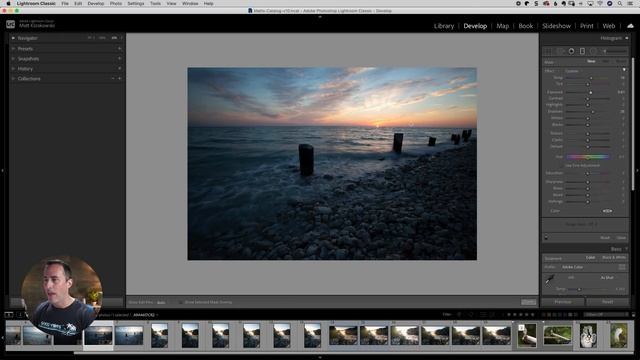Switch to the Slideshow module
The image size is (640, 360).
(x=556, y=26)
